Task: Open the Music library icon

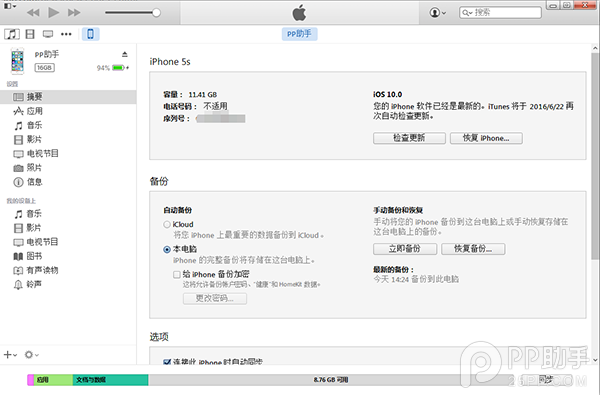Action: coord(12,34)
